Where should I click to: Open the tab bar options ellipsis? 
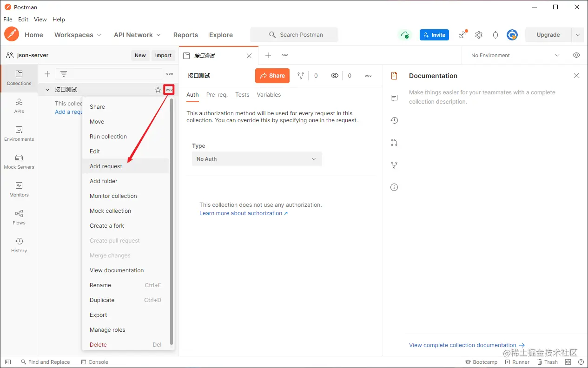click(285, 55)
